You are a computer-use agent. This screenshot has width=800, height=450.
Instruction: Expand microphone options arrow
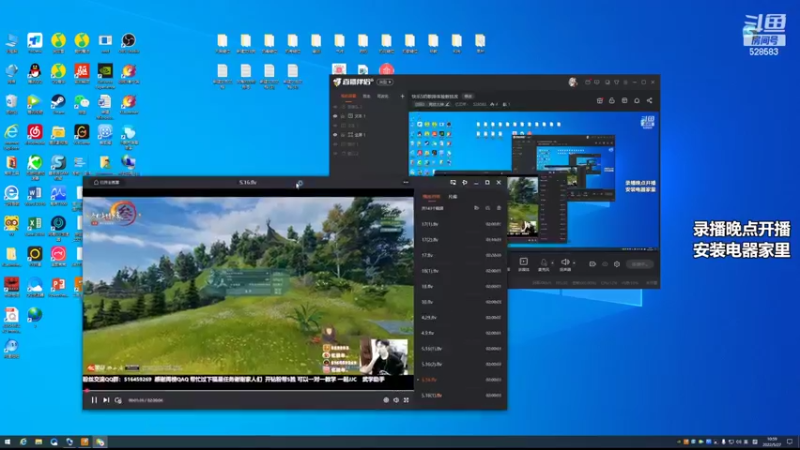(x=552, y=263)
